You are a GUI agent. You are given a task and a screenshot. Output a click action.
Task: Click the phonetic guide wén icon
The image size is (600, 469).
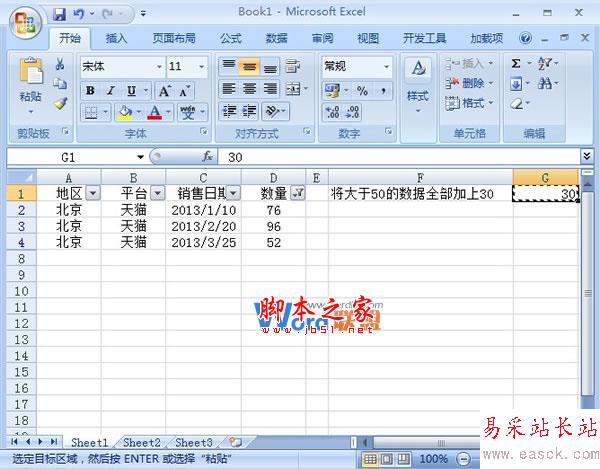click(x=188, y=112)
